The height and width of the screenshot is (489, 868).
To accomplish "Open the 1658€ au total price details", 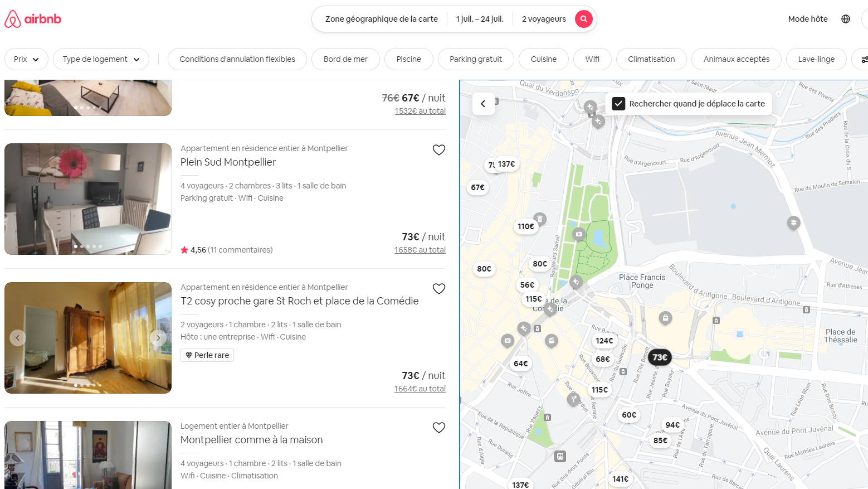I will click(x=420, y=250).
